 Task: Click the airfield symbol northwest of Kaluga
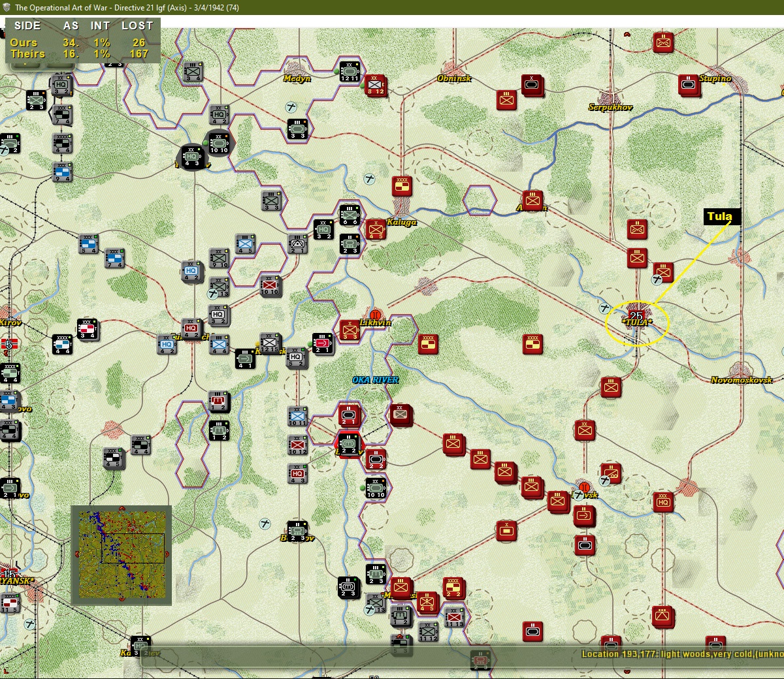coord(370,178)
